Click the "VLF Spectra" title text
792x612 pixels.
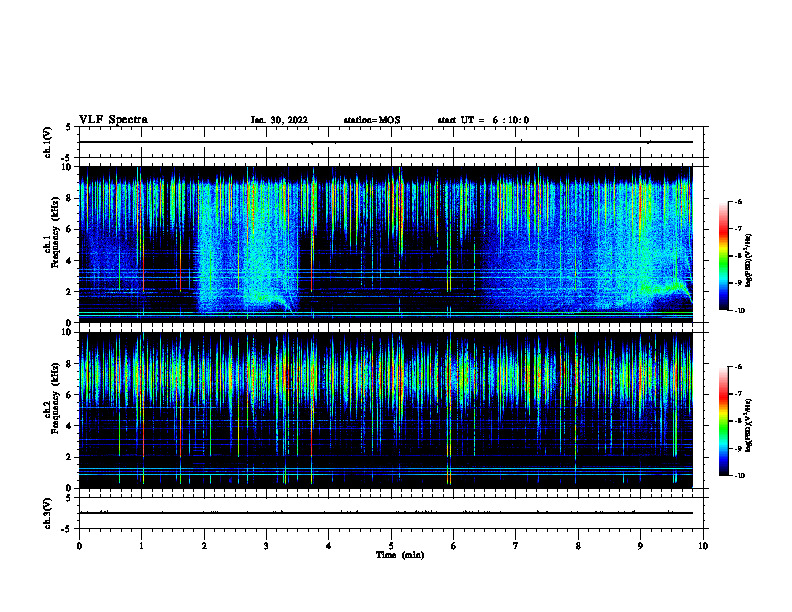coord(113,120)
